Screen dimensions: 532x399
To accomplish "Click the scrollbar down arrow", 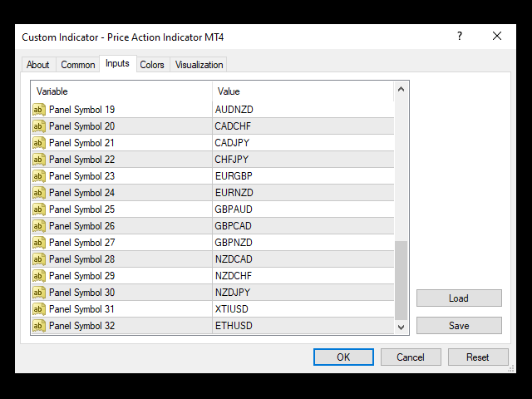I will coord(401,327).
